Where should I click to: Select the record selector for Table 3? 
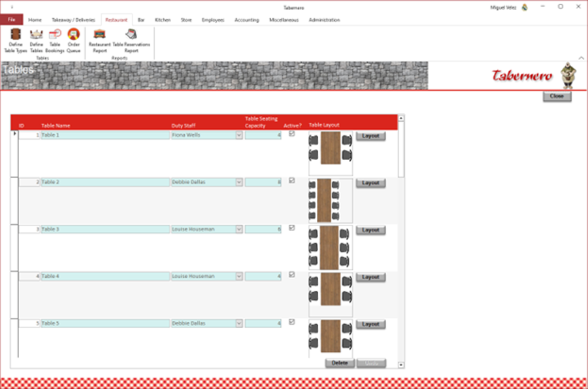pyautogui.click(x=14, y=248)
